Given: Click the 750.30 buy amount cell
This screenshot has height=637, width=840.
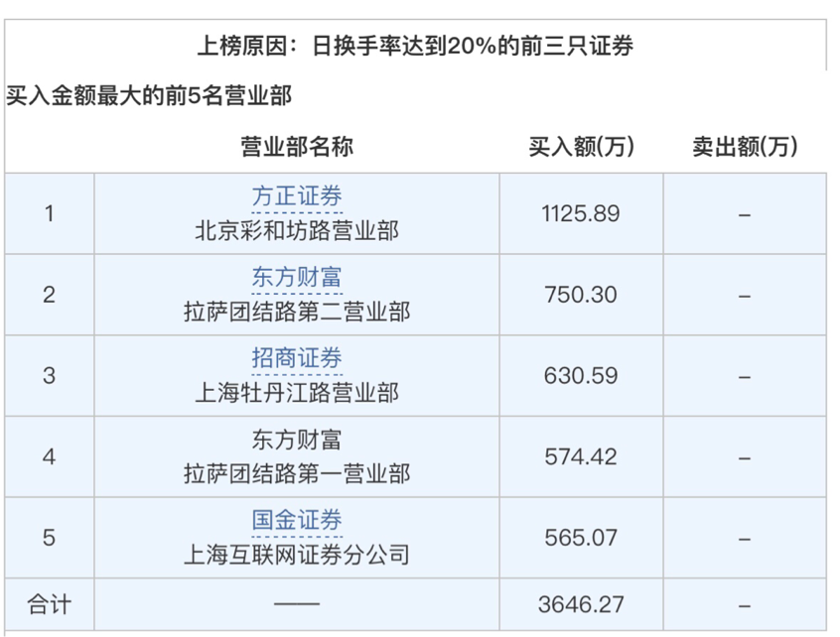Looking at the screenshot, I should (x=581, y=295).
